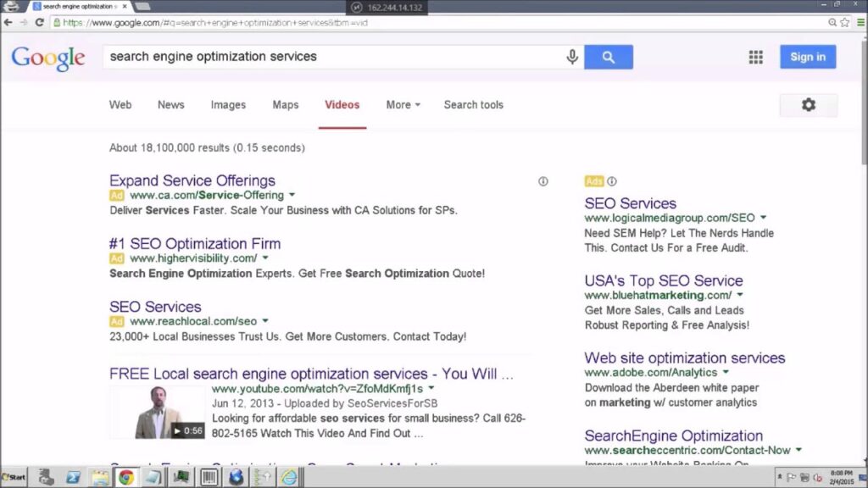Bookmark this page with star icon
Screen dimensions: 868x488
coord(845,23)
